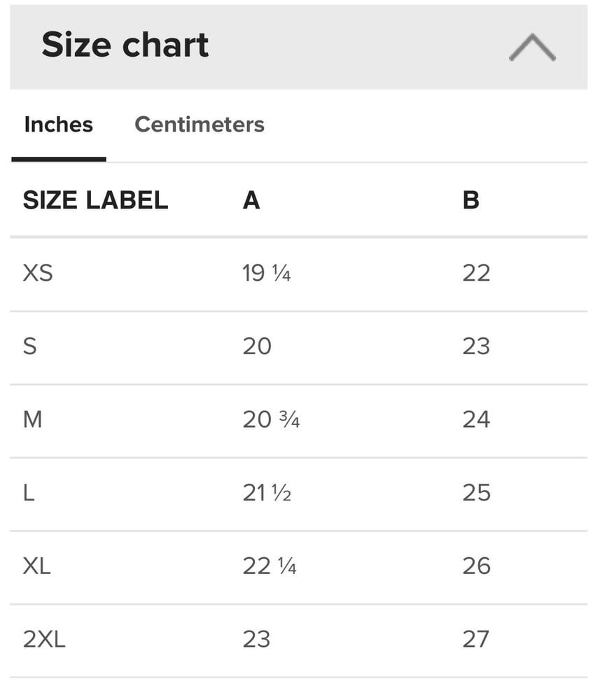
Task: Collapse the Size chart chevron arrow
Action: 532,48
